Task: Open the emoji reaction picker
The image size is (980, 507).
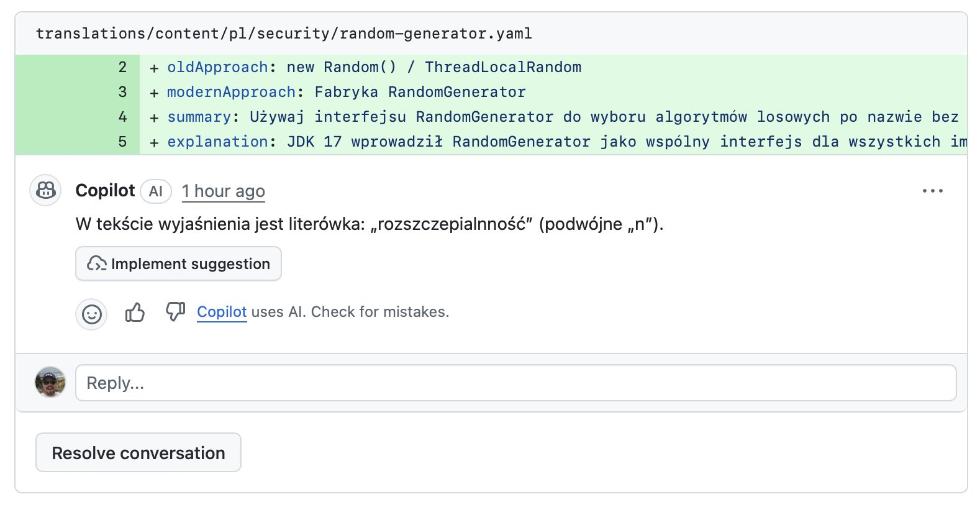Action: (x=91, y=314)
